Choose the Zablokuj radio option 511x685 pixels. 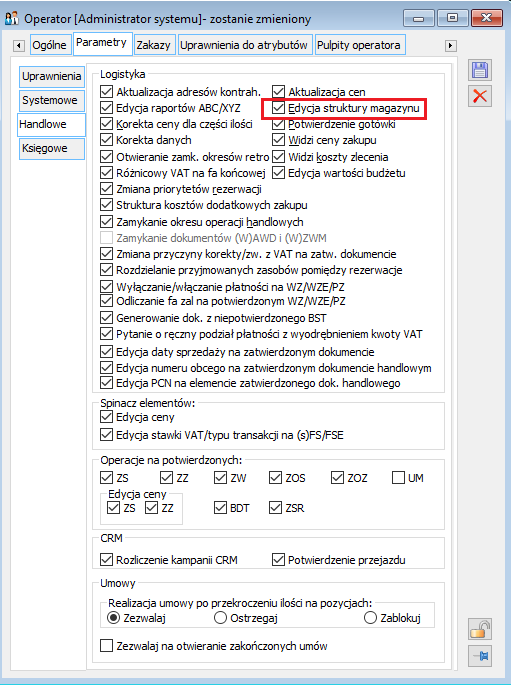pos(370,618)
